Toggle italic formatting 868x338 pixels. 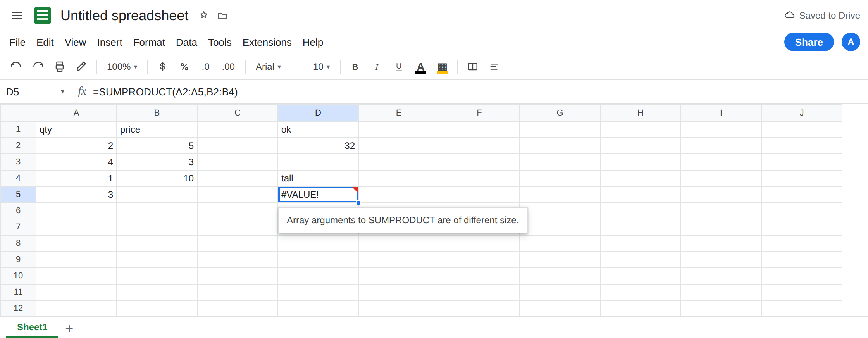coord(377,67)
